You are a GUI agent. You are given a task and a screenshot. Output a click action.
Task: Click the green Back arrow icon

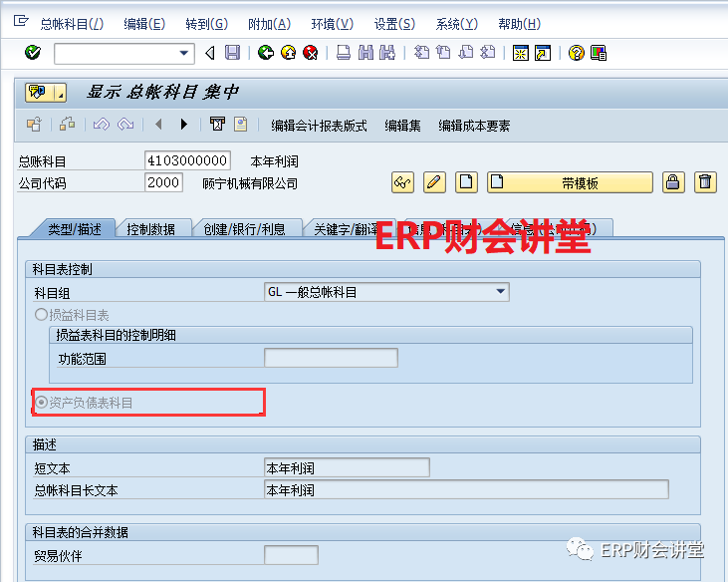click(x=265, y=53)
